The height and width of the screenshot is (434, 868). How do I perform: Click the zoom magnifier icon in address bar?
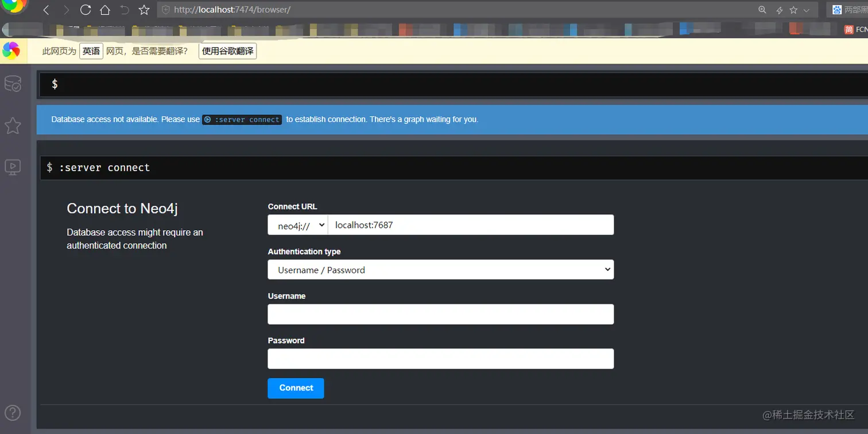point(762,10)
